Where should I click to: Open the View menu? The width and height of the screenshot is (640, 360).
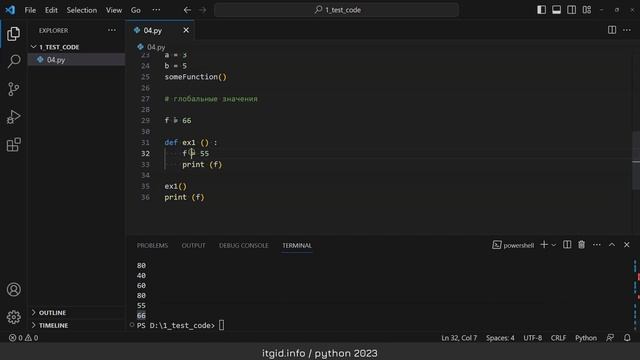113,10
